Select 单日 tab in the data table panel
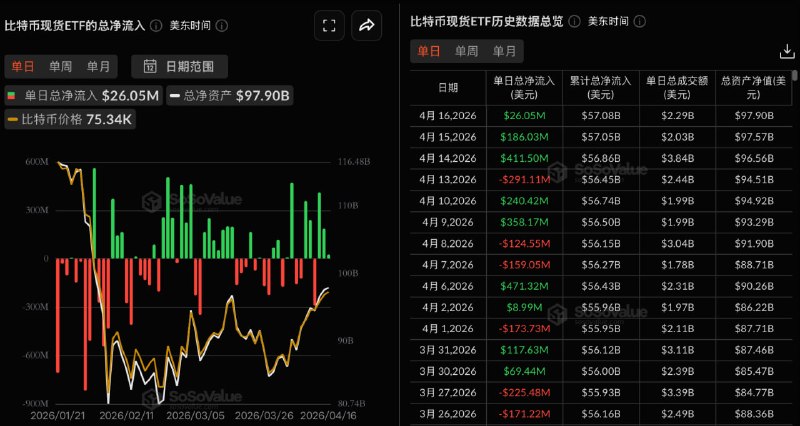The width and height of the screenshot is (800, 426). [x=429, y=51]
